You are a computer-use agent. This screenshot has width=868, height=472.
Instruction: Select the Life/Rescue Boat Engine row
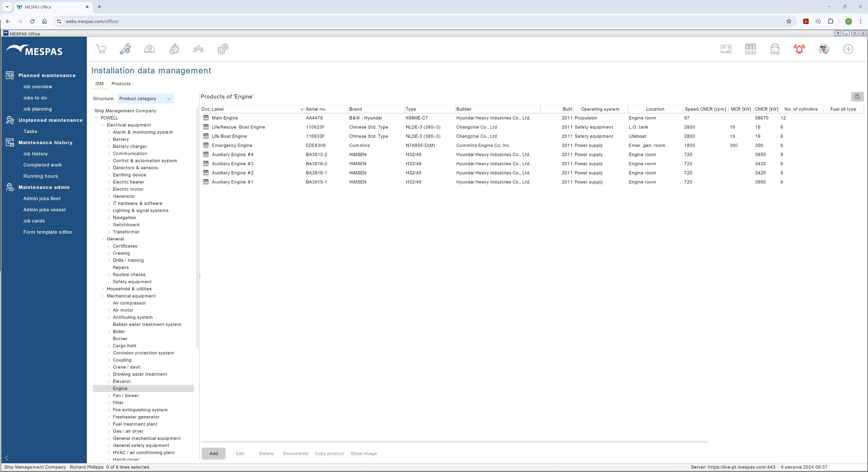pos(532,127)
